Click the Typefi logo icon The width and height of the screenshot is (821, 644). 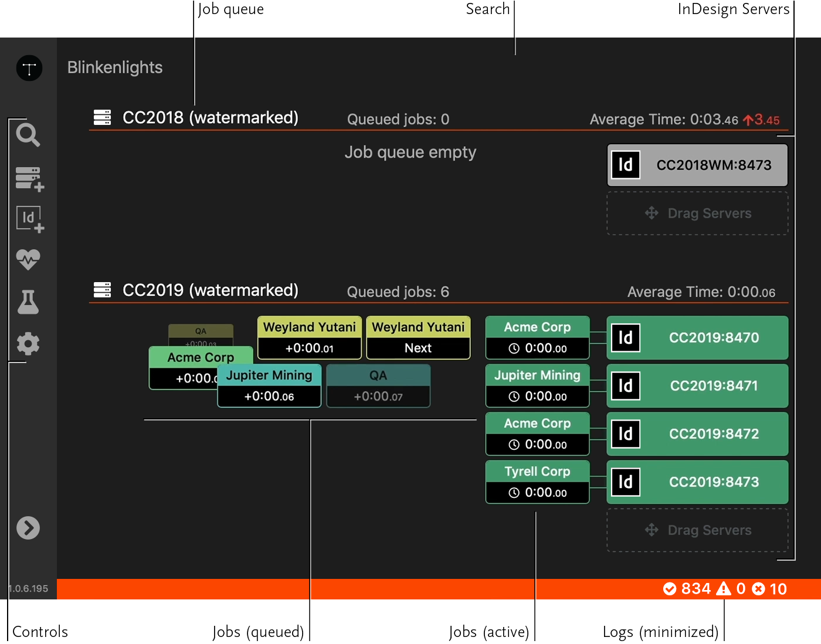point(29,69)
